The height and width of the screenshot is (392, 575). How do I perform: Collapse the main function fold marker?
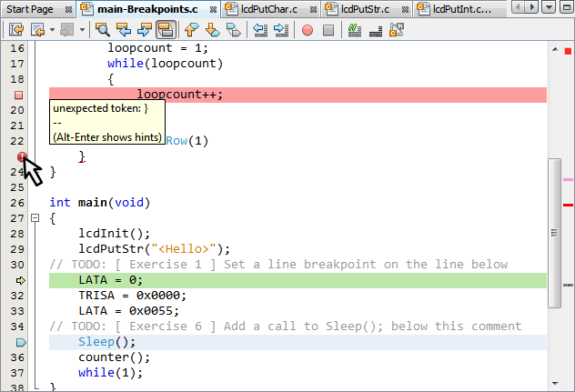click(x=35, y=218)
